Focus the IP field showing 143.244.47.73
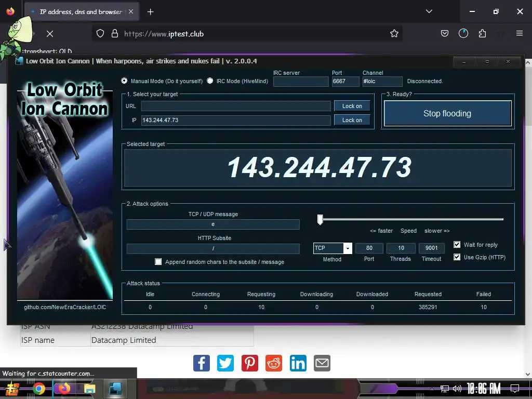Image resolution: width=532 pixels, height=399 pixels. point(236,120)
